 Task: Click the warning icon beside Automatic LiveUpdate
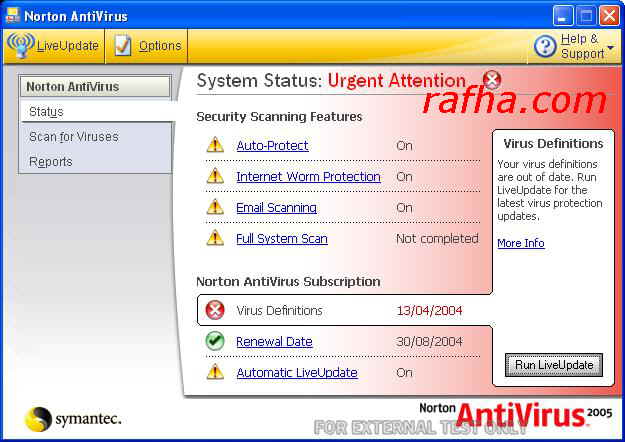click(215, 371)
